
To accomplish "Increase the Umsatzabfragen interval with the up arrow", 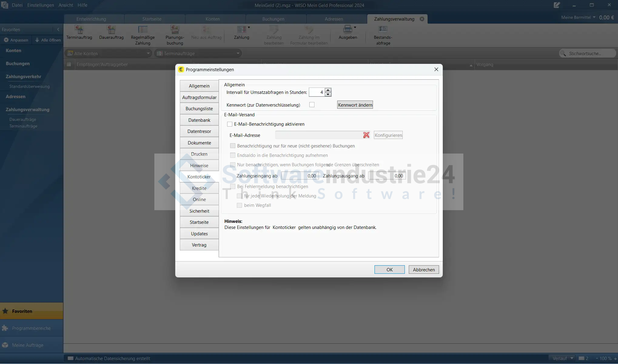I will click(x=328, y=90).
